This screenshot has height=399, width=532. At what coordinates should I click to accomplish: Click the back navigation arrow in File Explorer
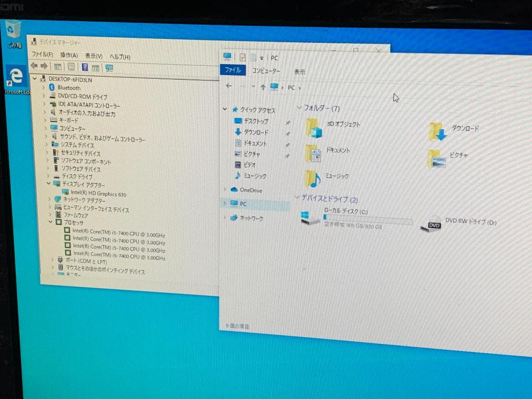point(229,87)
